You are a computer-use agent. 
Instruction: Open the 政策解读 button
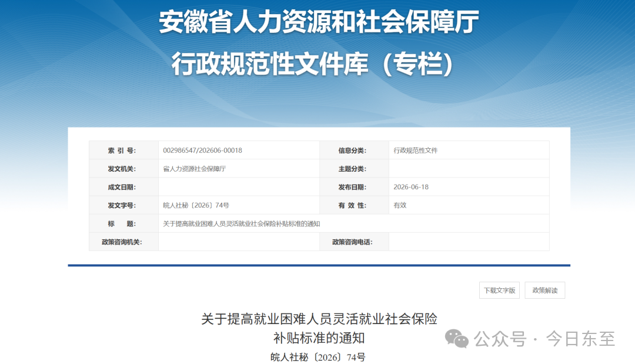click(x=544, y=290)
